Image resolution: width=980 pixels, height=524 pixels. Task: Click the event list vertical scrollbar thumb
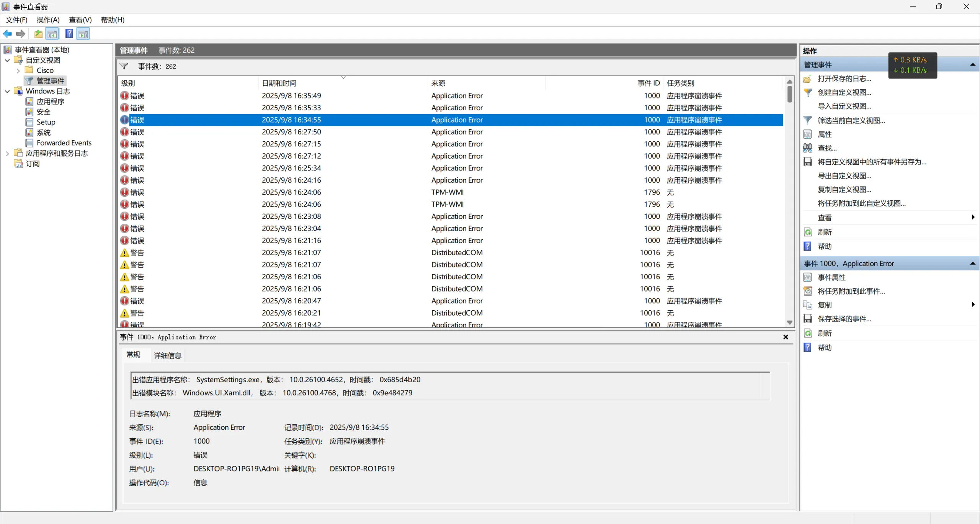(789, 94)
